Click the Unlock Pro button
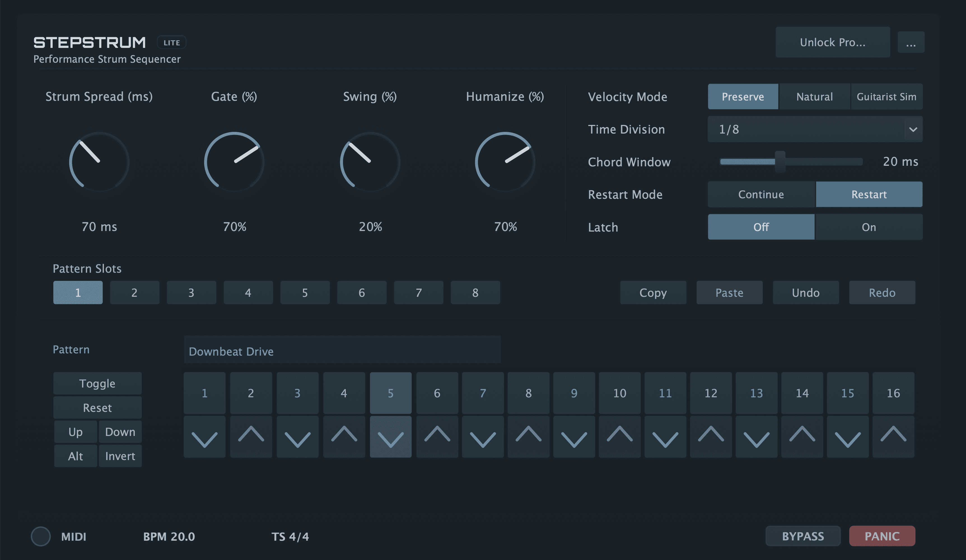Image resolution: width=966 pixels, height=560 pixels. coord(833,42)
